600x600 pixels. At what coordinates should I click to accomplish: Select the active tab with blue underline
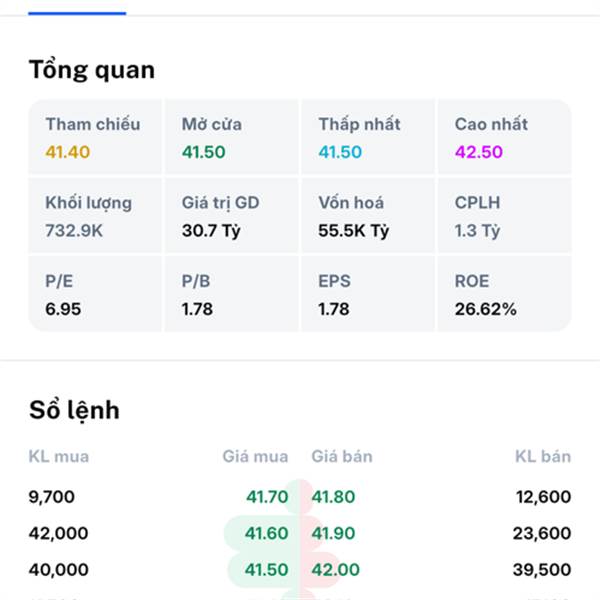click(x=77, y=8)
